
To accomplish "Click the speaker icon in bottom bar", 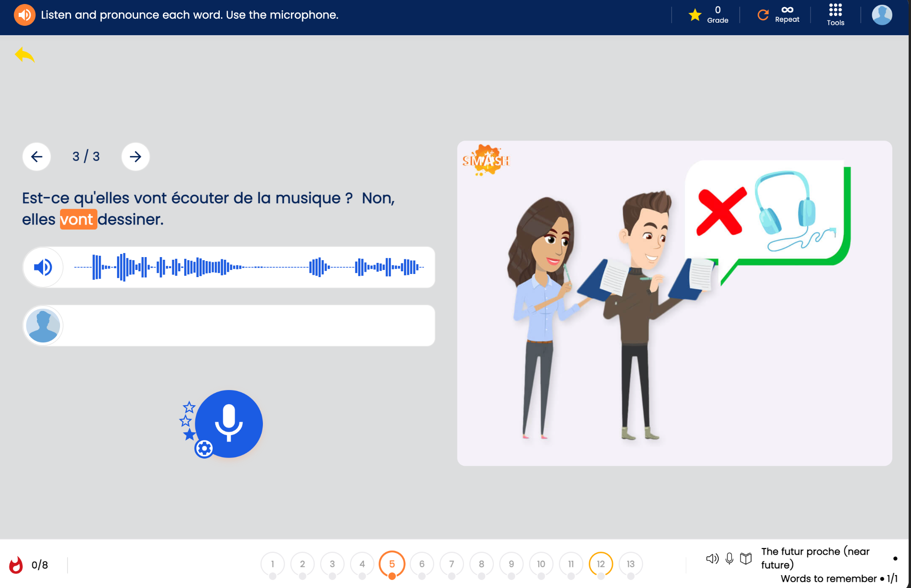I will 712,559.
